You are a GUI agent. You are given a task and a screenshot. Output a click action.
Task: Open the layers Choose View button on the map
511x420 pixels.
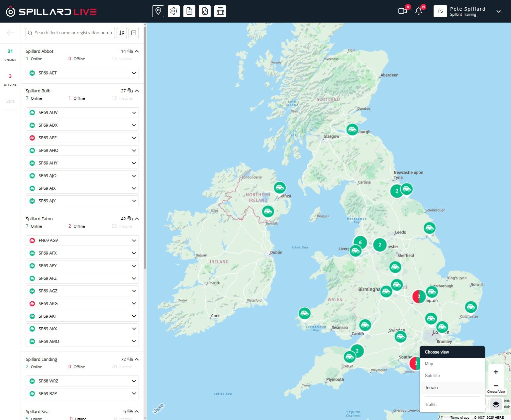(496, 404)
